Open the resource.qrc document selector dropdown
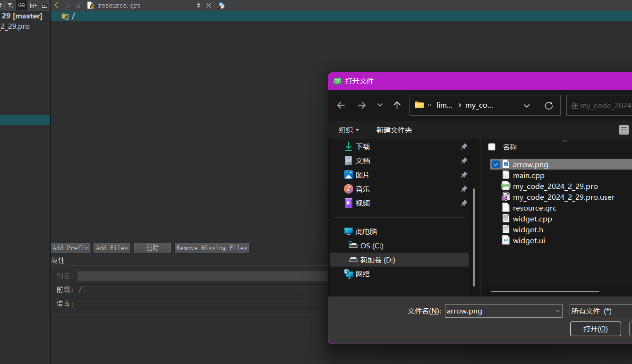The image size is (632, 364). 198,5
